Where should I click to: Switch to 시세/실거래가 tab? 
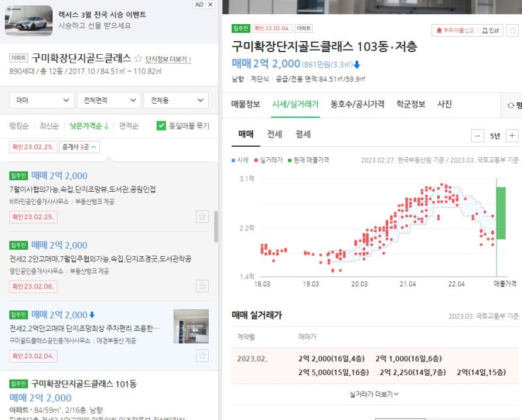coord(296,104)
